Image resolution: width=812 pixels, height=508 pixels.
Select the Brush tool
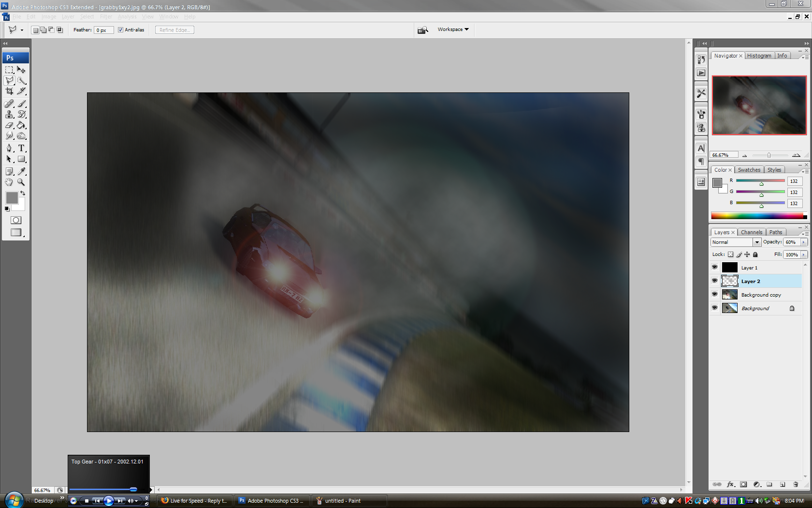click(x=21, y=104)
